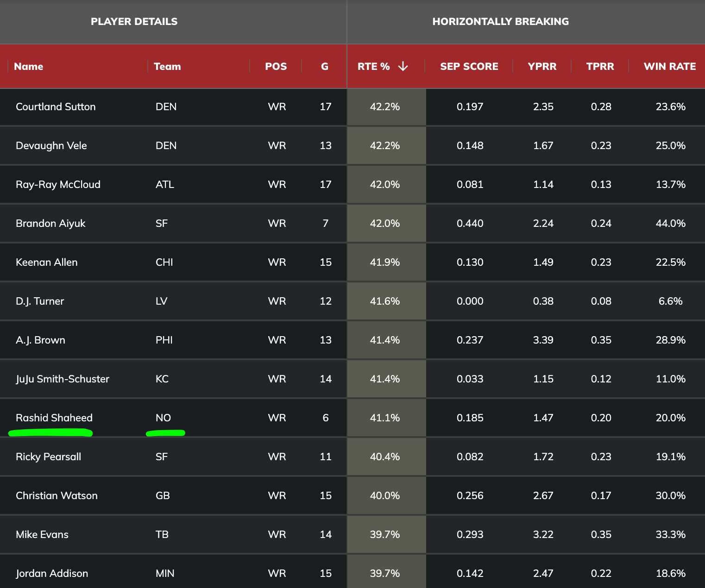Click the PHI team cell
The height and width of the screenshot is (588, 705).
click(164, 340)
